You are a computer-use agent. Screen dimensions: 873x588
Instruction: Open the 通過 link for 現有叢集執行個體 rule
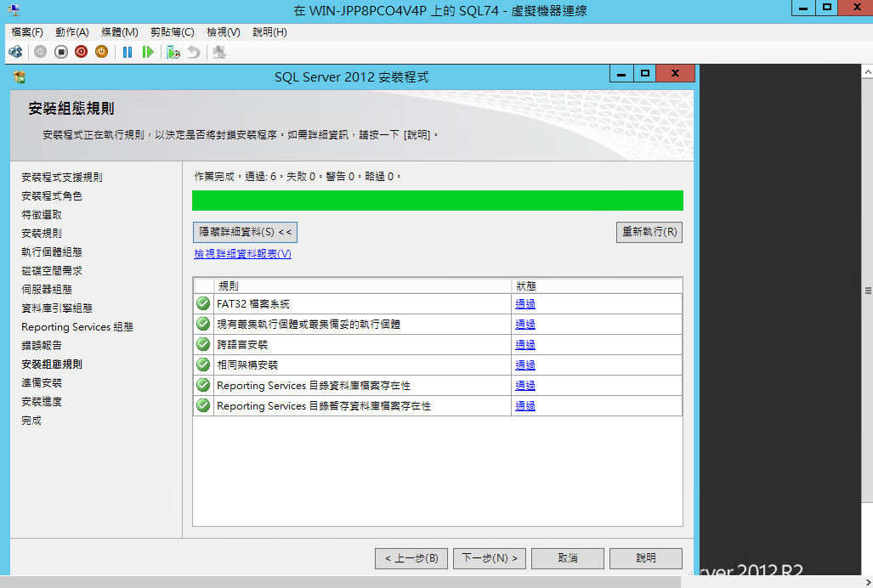(x=525, y=324)
